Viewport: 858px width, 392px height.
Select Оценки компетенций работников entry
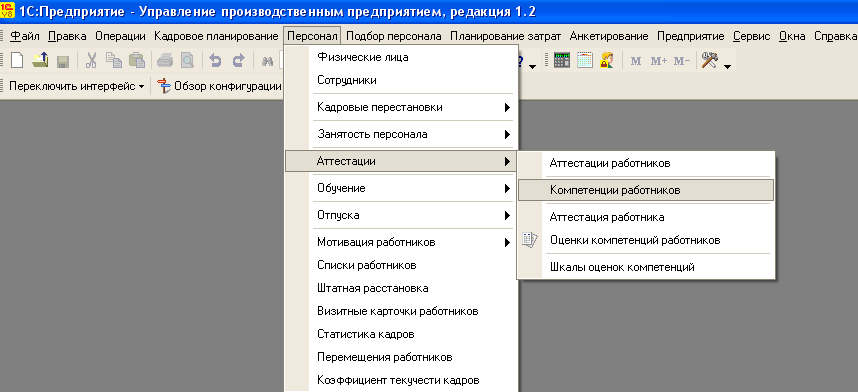pyautogui.click(x=646, y=240)
